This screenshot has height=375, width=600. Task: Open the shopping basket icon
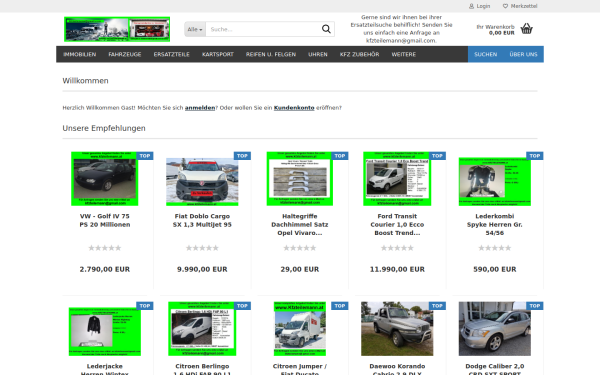pyautogui.click(x=527, y=29)
